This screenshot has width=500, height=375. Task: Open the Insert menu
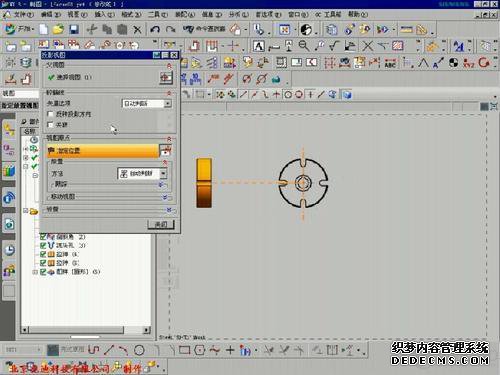[x=104, y=14]
